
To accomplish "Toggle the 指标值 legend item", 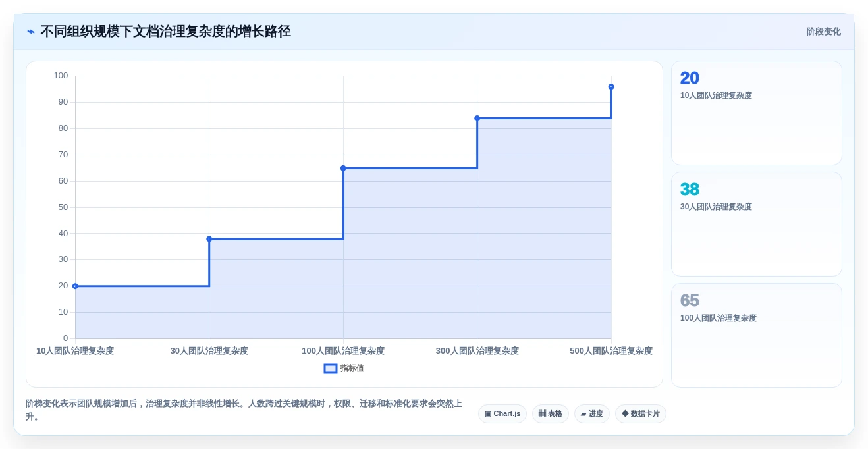I will tap(344, 369).
